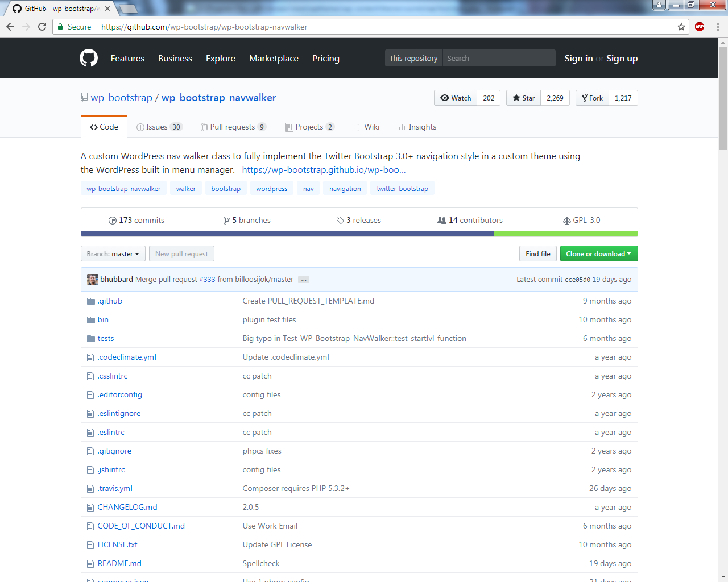Click the file icon beside README.md

(x=90, y=564)
